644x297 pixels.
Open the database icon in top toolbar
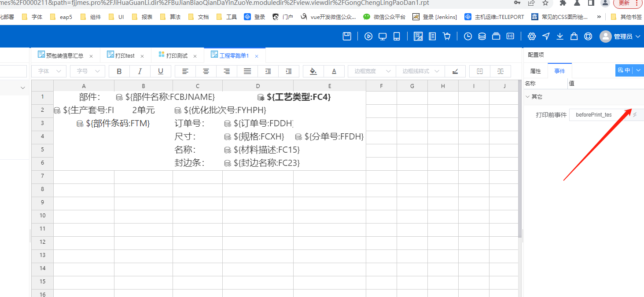(482, 37)
